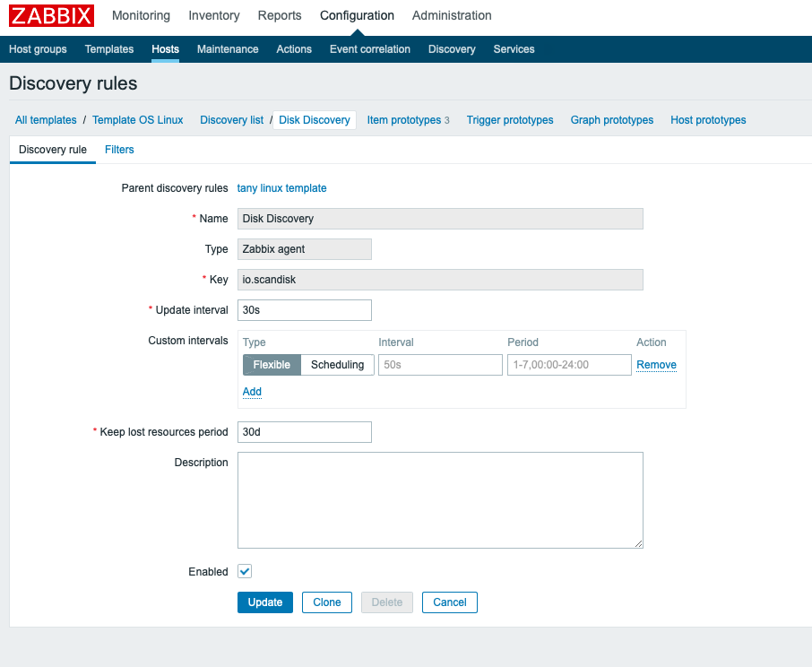Open the Monitoring menu
This screenshot has width=812, height=667.
pos(141,15)
